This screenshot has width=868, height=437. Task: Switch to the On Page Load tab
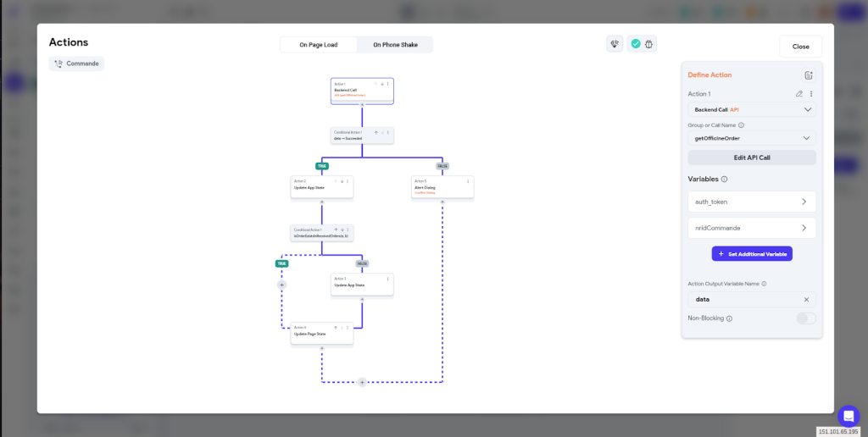tap(319, 45)
